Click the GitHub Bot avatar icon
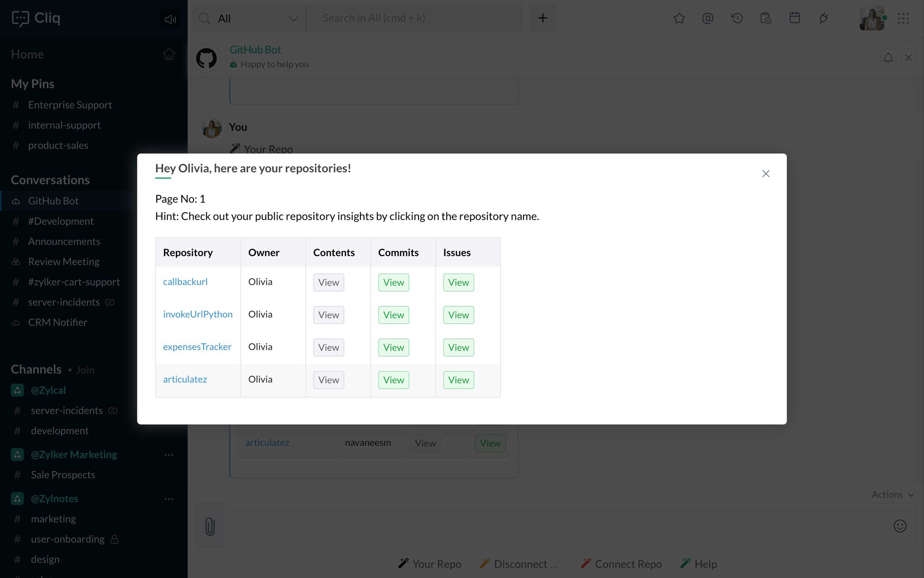The width and height of the screenshot is (924, 578). (206, 58)
